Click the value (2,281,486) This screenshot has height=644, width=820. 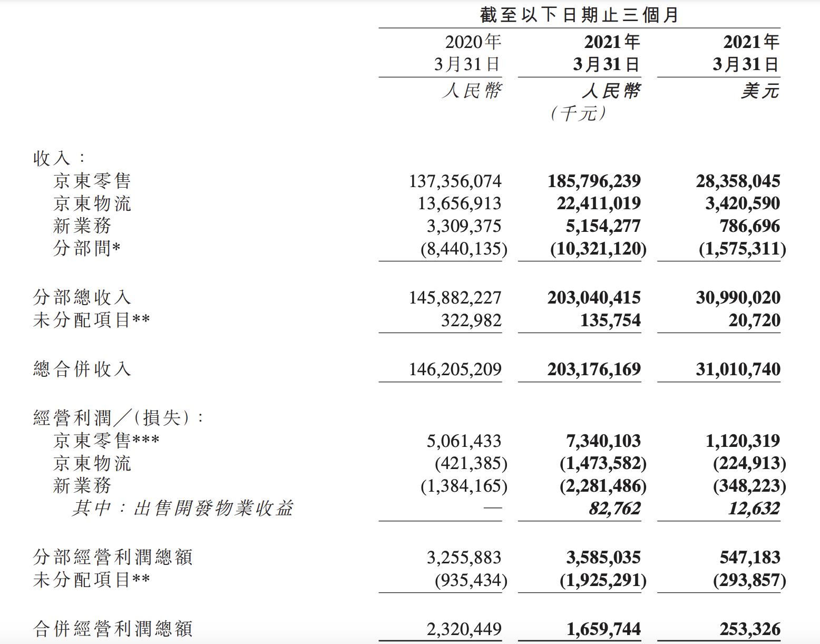[603, 486]
